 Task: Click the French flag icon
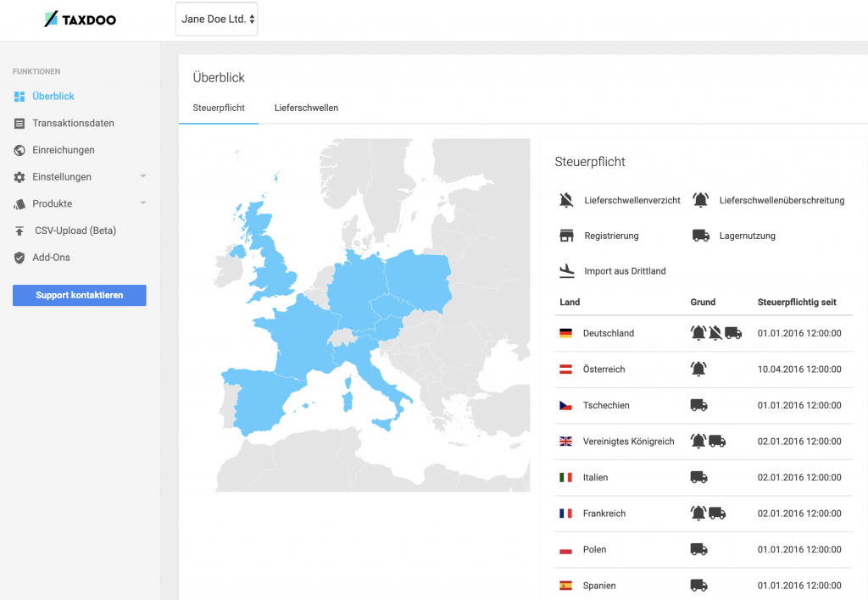pos(565,514)
